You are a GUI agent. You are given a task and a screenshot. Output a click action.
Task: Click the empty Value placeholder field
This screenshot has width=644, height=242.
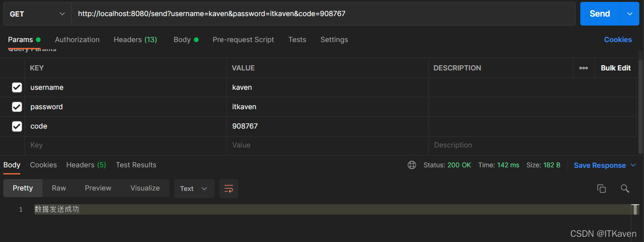coord(327,145)
